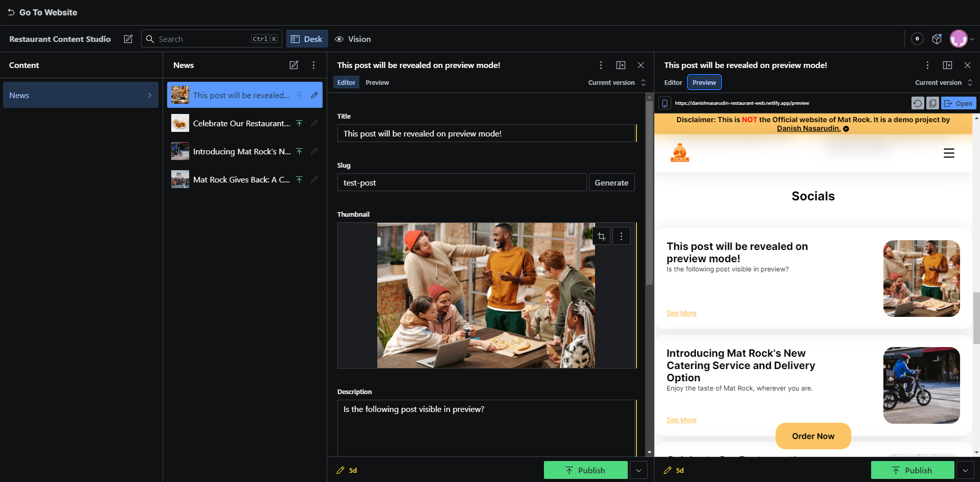Click the Title input field

click(x=486, y=133)
